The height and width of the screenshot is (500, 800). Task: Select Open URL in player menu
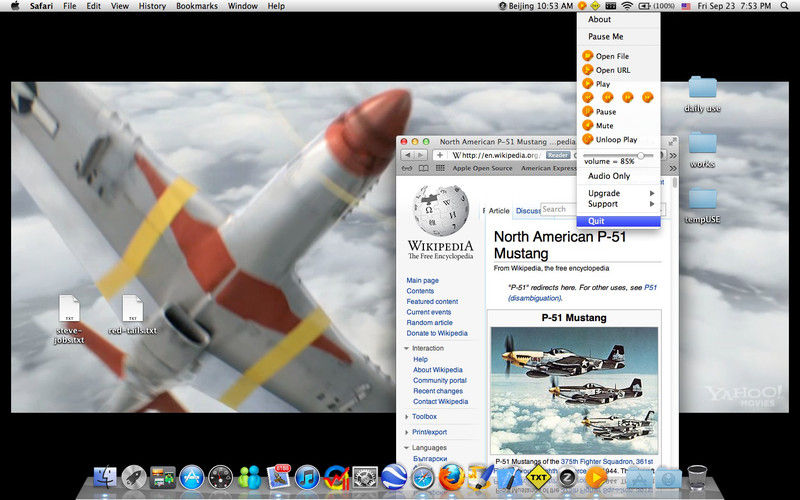(618, 70)
